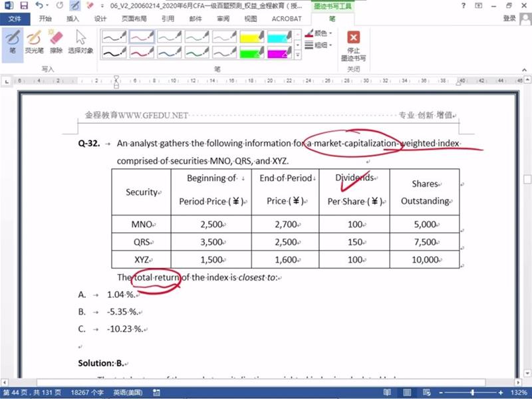Click the horizontal scrollbar left arrow
The image size is (532, 399).
(4, 382)
